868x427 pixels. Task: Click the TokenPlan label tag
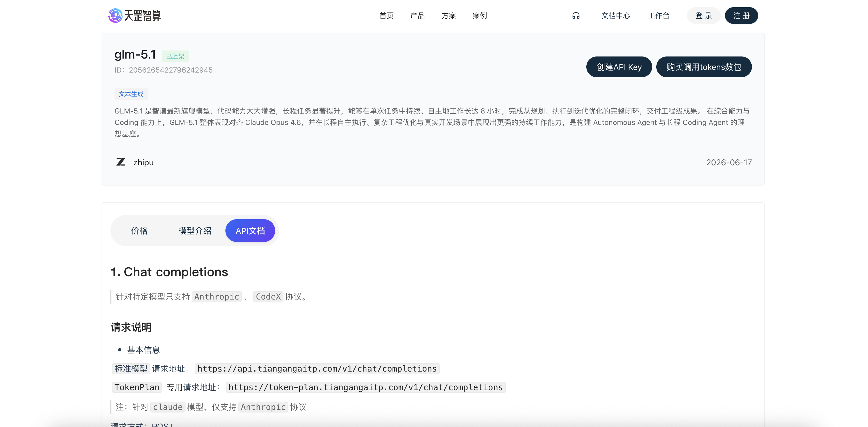137,388
